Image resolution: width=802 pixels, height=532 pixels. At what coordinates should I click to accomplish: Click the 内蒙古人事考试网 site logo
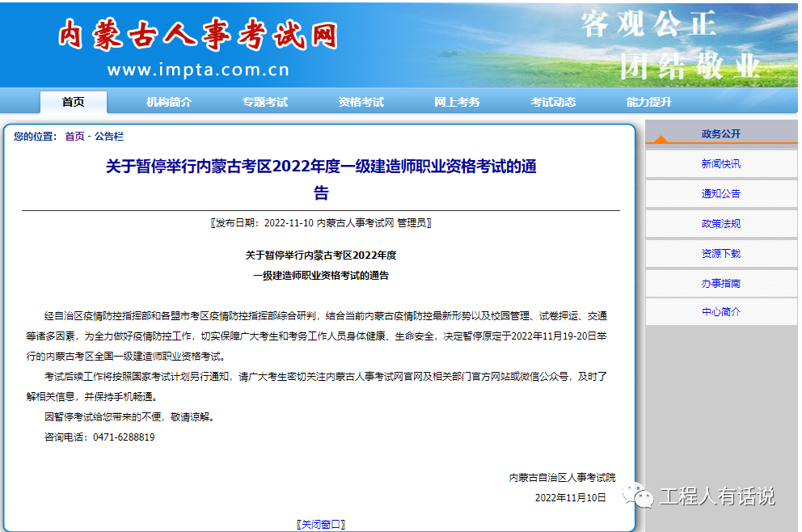pyautogui.click(x=198, y=35)
